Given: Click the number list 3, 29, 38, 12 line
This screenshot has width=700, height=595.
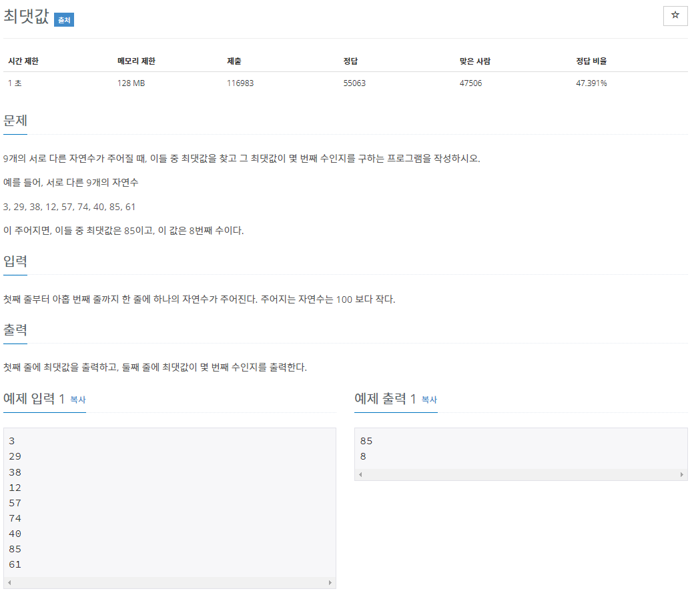Looking at the screenshot, I should click(x=69, y=207).
